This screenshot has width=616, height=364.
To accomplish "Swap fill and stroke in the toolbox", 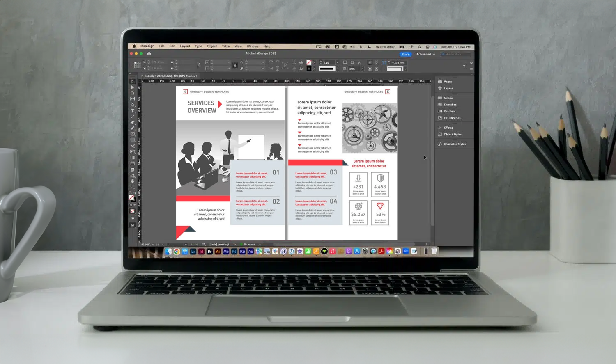I will (135, 193).
